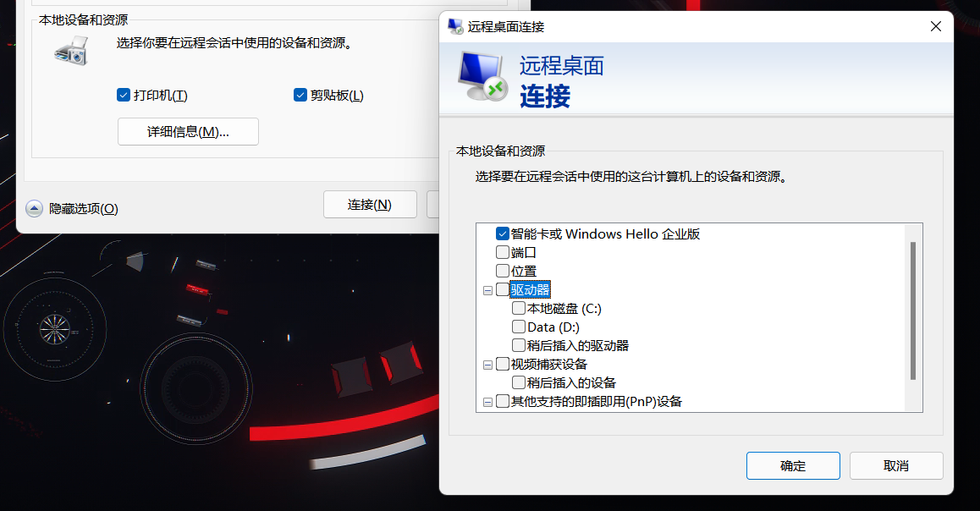Check the 本地磁盘 (C:) checkbox
980x511 pixels.
click(519, 308)
